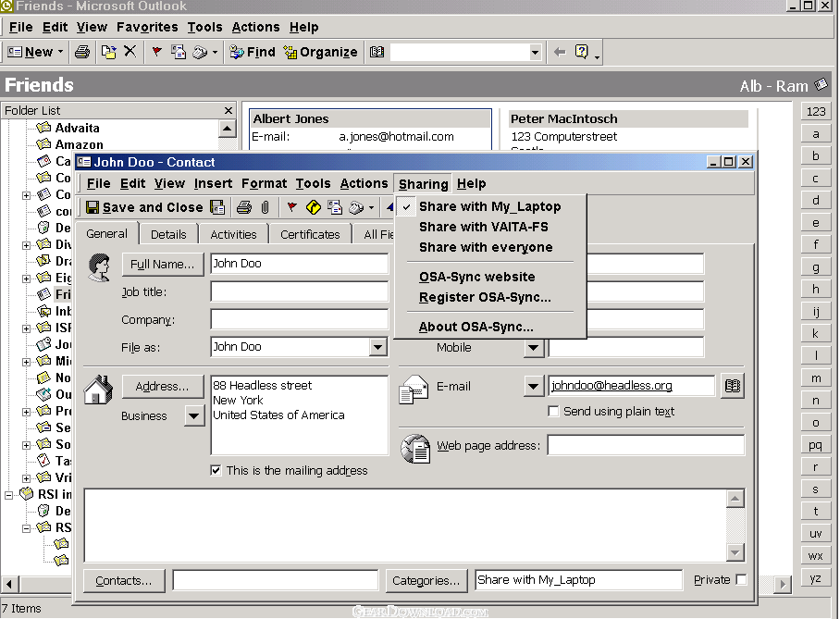840x619 pixels.
Task: Click Folder List scroll up arrow
Action: [228, 129]
